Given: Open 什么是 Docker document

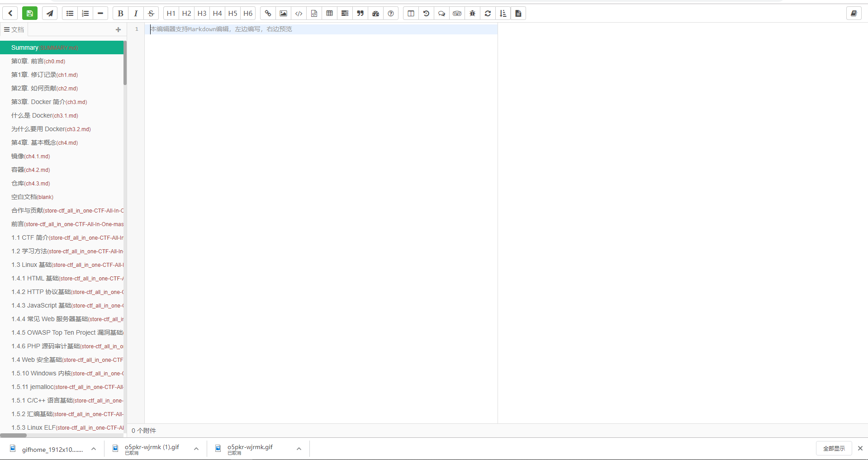Looking at the screenshot, I should click(62, 115).
